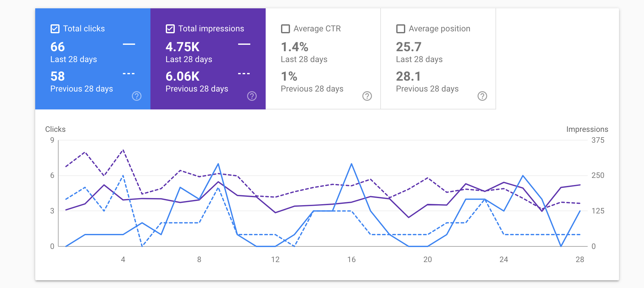
Task: Open help icon for Average CTR
Action: click(367, 96)
